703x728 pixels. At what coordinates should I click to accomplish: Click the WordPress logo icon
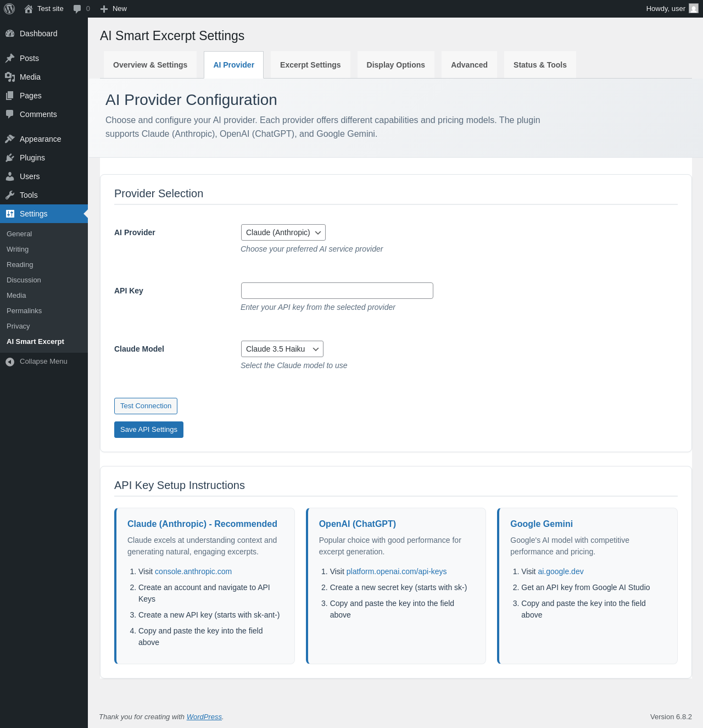(9, 9)
